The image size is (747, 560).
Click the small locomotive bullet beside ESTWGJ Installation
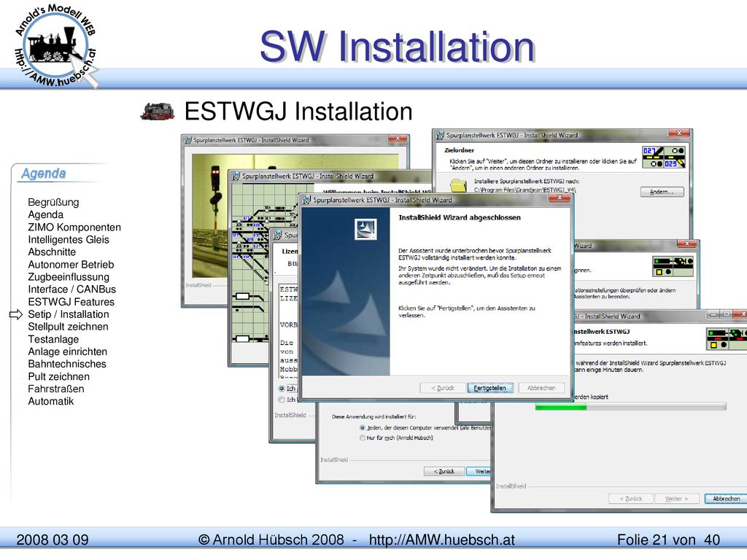(x=158, y=112)
